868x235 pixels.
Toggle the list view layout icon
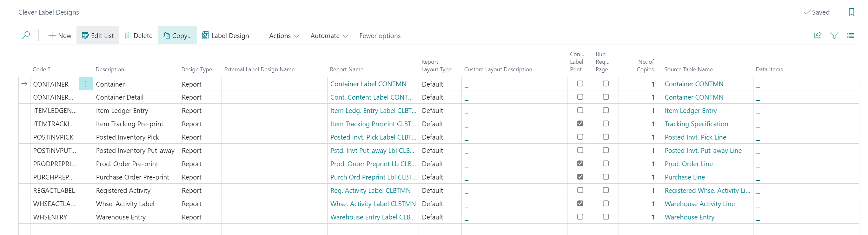[x=851, y=35]
